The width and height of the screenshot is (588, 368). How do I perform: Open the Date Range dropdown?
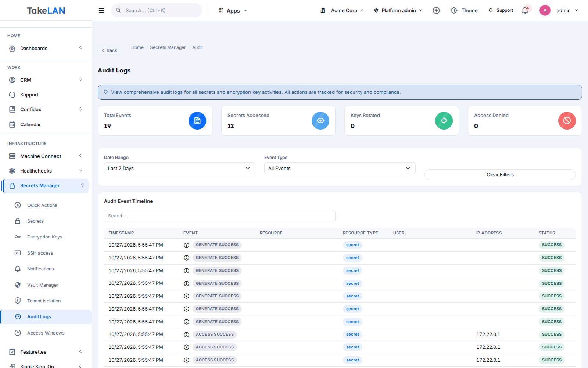(x=179, y=168)
